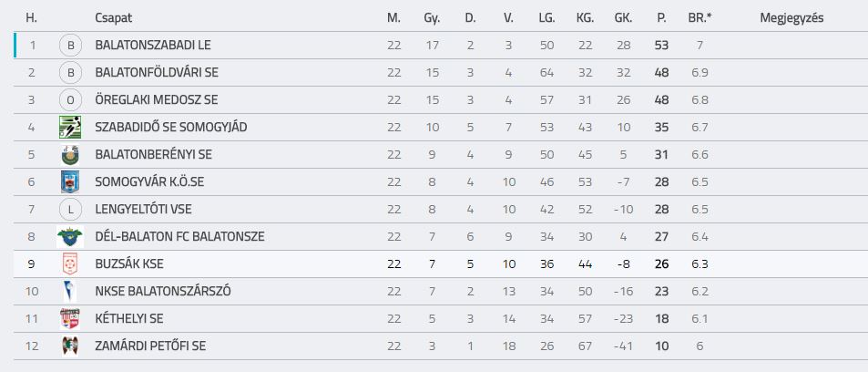Open the ZAMÁRDI PETŐFI SE team link
This screenshot has height=372, width=868.
pyautogui.click(x=150, y=346)
